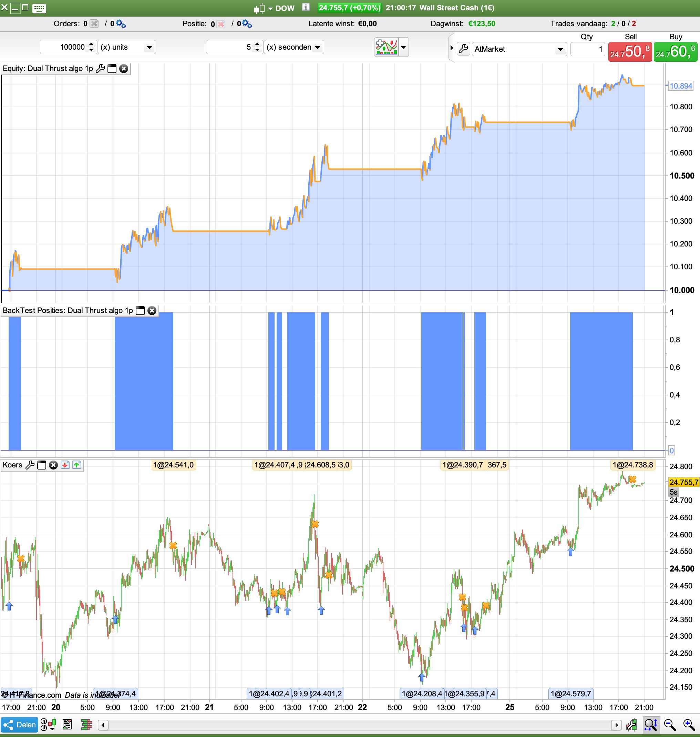Viewport: 700px width, 737px height.
Task: Open order settings wrench beside AtMarket
Action: coord(463,49)
